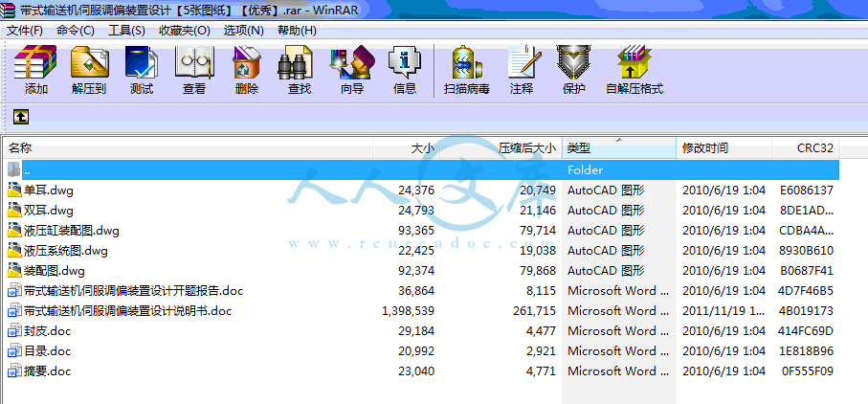868x404 pixels.
Task: Select the file name 液压系统图.dwg
Action: point(66,251)
